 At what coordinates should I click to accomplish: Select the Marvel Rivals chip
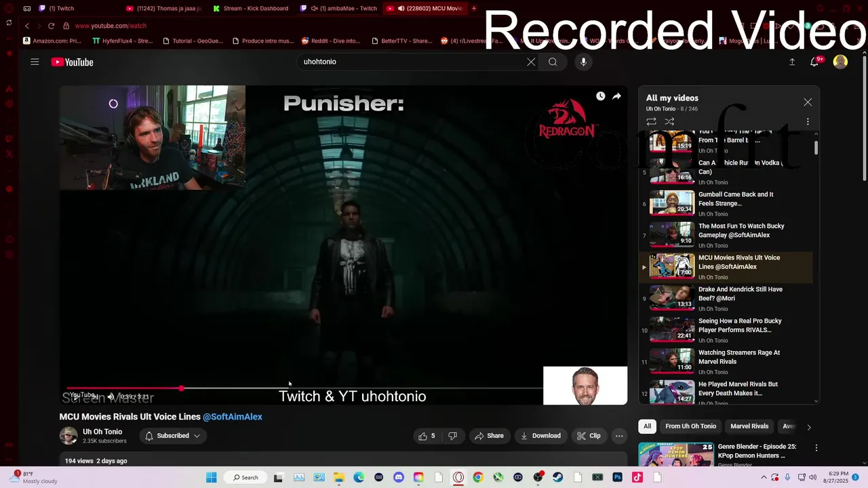[x=749, y=426]
